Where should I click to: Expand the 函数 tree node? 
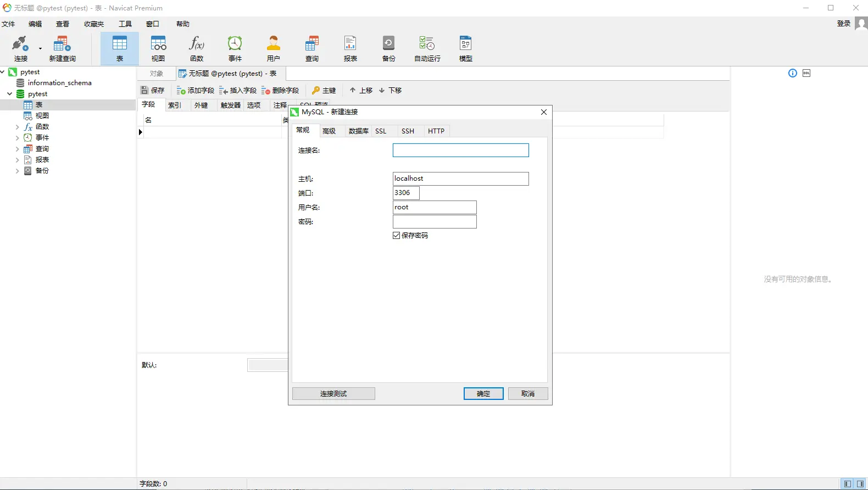click(17, 127)
